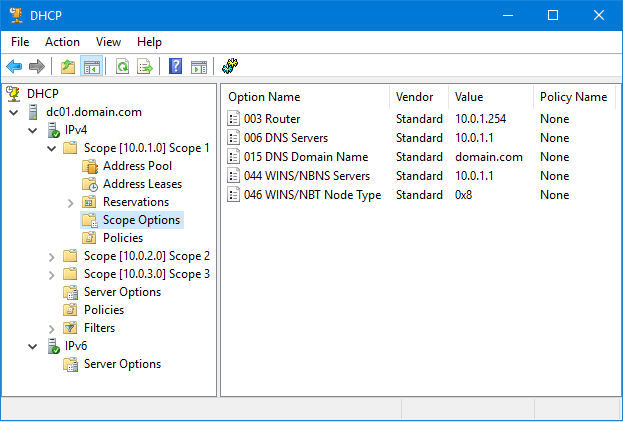The image size is (624, 422).
Task: Expand the Reservations tree node
Action: point(71,202)
